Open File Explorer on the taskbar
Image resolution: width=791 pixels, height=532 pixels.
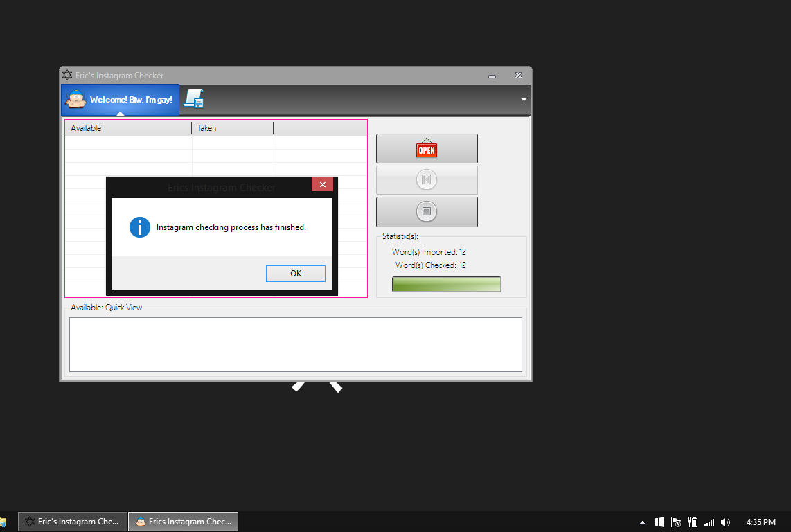tap(3, 522)
